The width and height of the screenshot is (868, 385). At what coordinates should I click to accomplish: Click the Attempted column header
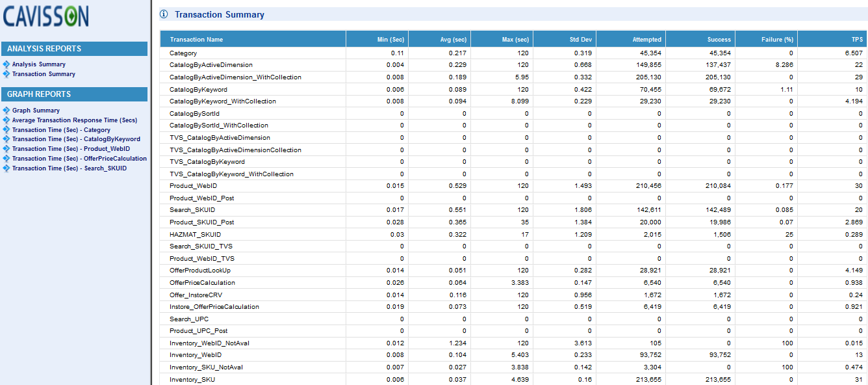[x=631, y=39]
